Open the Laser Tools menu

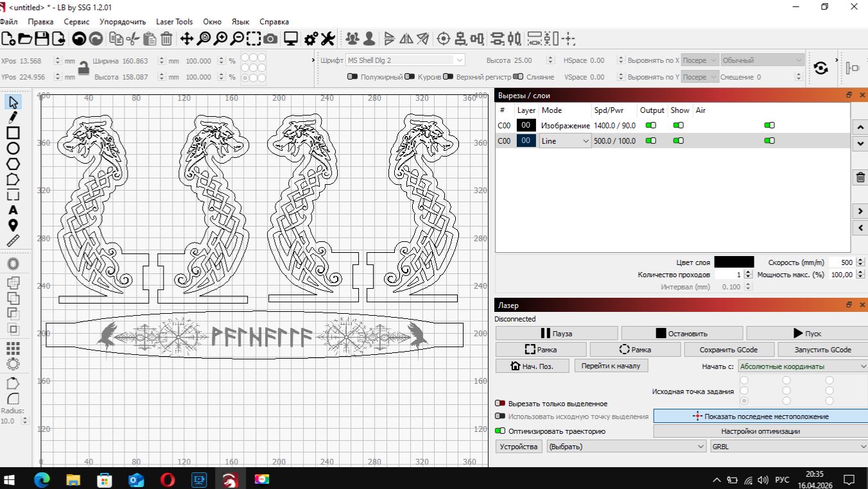(x=175, y=22)
